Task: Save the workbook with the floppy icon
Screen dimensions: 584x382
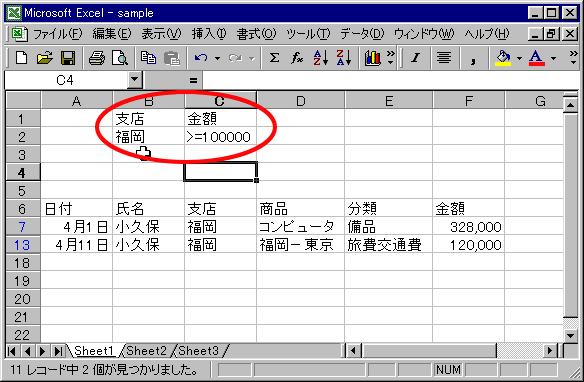Action: [68, 58]
